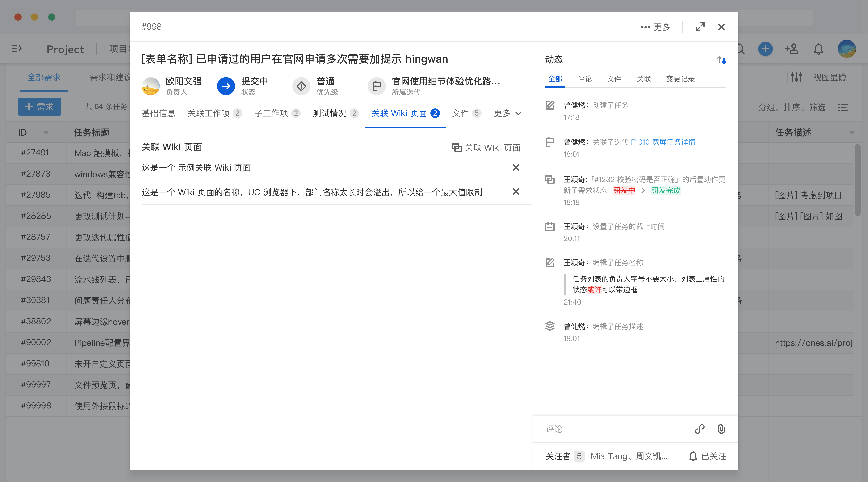Image resolution: width=868 pixels, height=482 pixels.
Task: Type in the 评论 comment field
Action: click(613, 429)
